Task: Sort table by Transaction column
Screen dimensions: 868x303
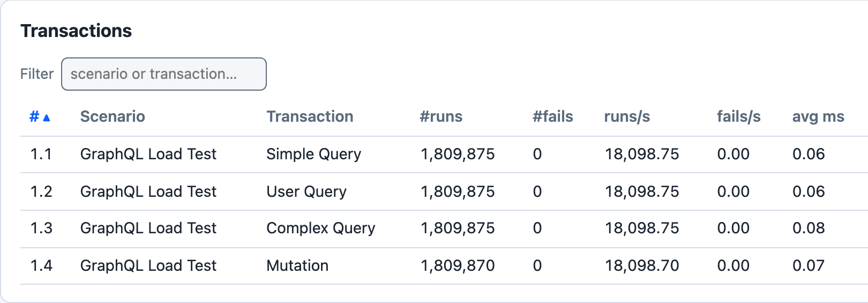Action: tap(310, 117)
